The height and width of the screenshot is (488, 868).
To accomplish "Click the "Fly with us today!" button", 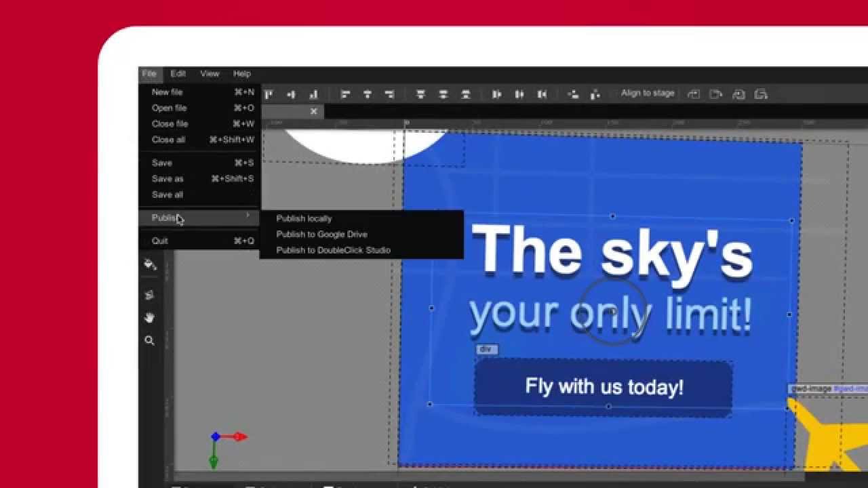I will 604,387.
